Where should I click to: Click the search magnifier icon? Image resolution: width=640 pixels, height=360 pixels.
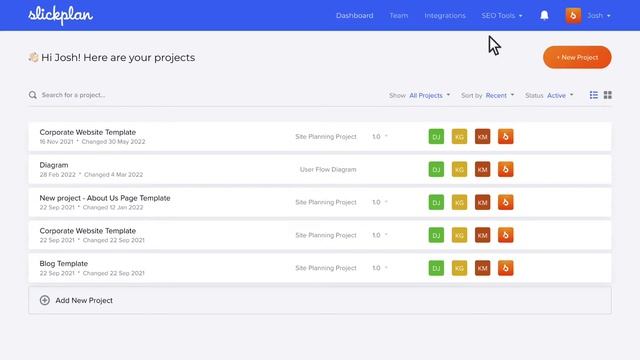pos(33,95)
